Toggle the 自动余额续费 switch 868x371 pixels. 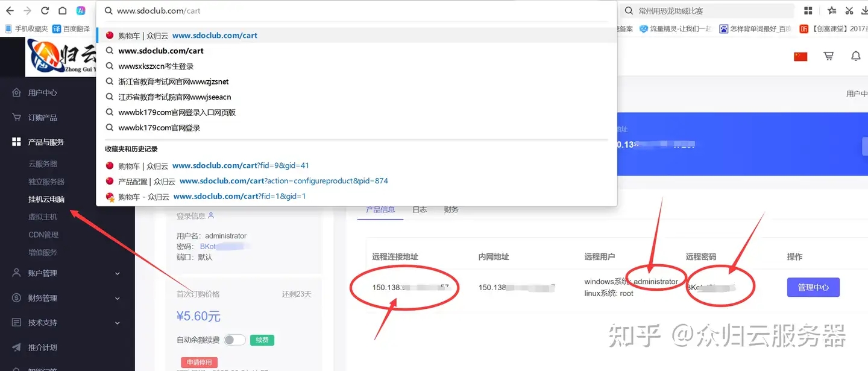[234, 340]
